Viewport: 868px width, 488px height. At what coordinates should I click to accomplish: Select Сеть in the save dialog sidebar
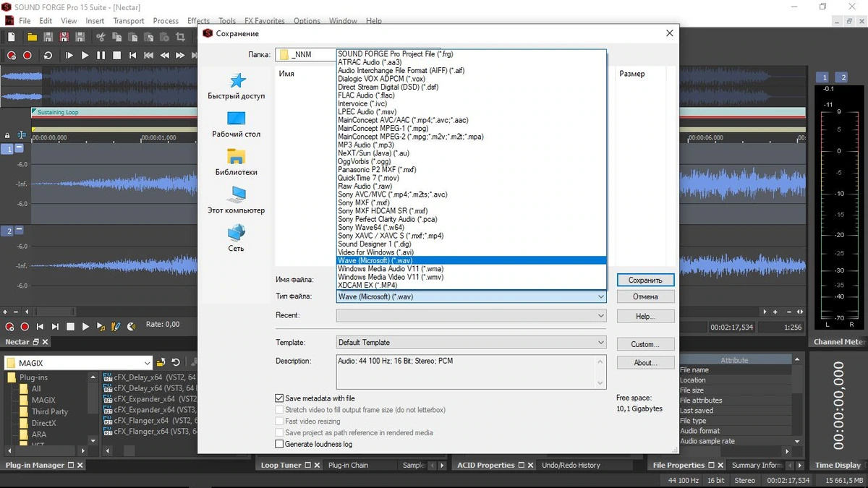click(237, 239)
